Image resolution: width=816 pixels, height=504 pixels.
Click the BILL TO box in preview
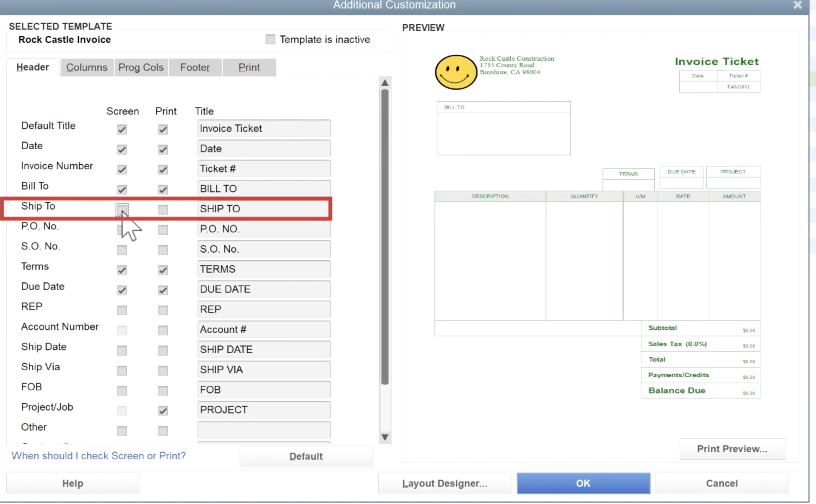point(504,128)
